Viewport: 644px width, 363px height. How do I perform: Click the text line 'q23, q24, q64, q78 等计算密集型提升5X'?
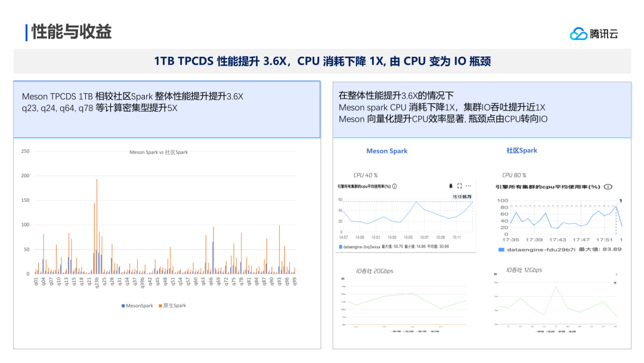[100, 108]
